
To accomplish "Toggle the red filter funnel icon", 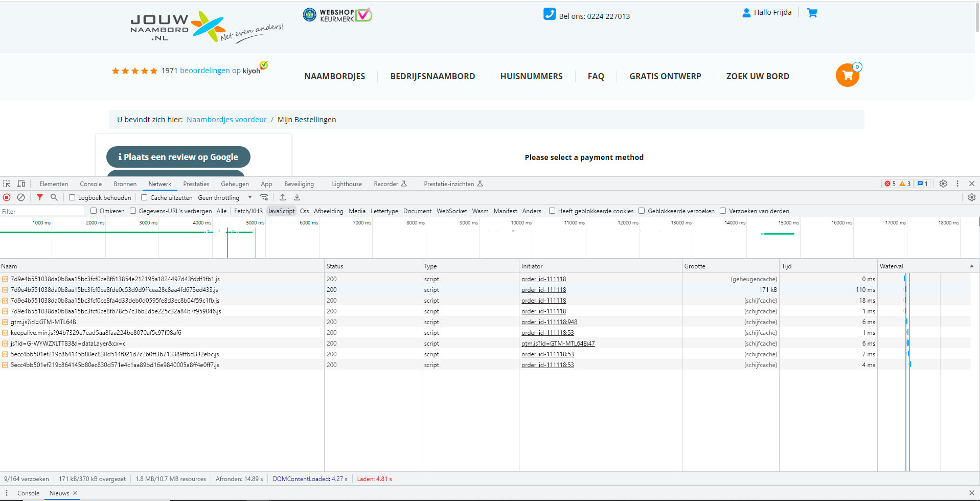I will coord(40,197).
